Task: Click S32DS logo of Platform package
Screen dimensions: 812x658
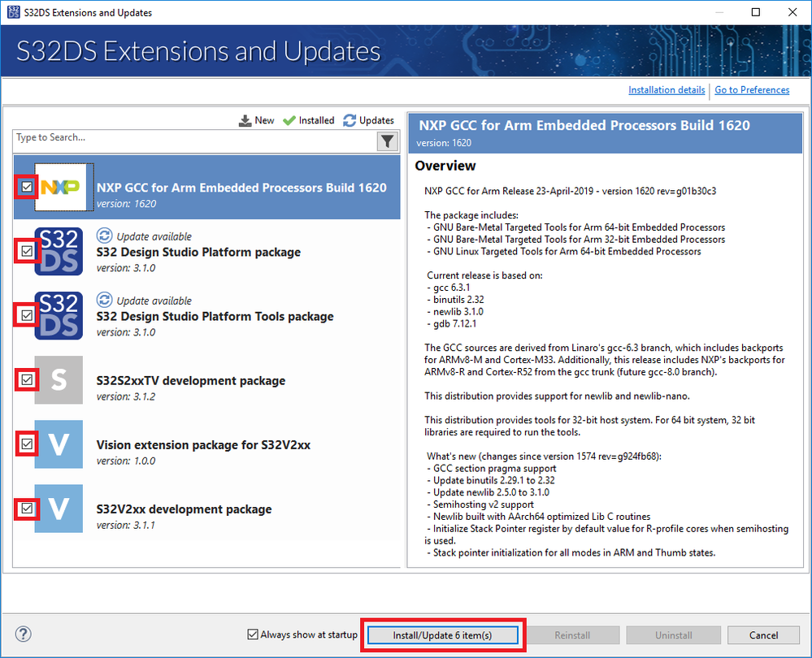Action: coord(59,252)
